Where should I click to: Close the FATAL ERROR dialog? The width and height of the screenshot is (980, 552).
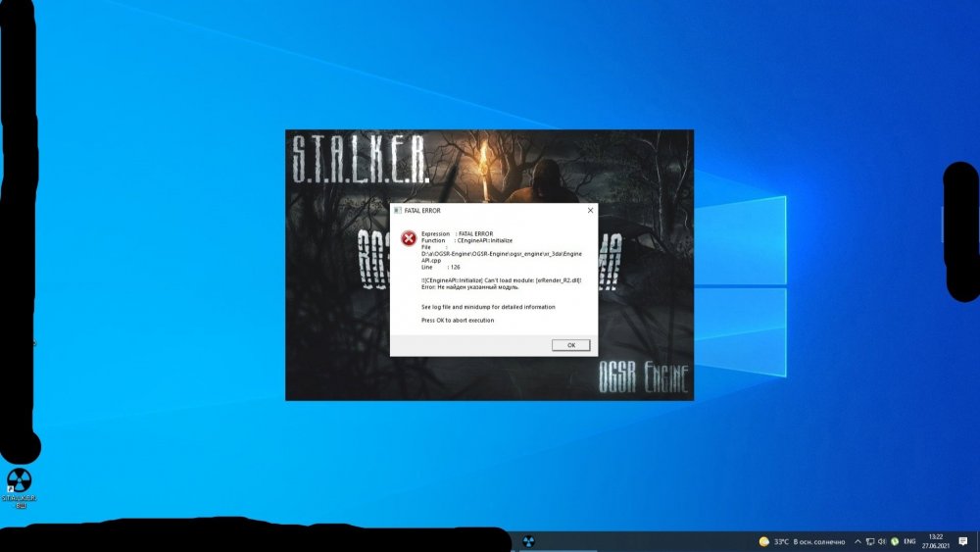(x=590, y=211)
